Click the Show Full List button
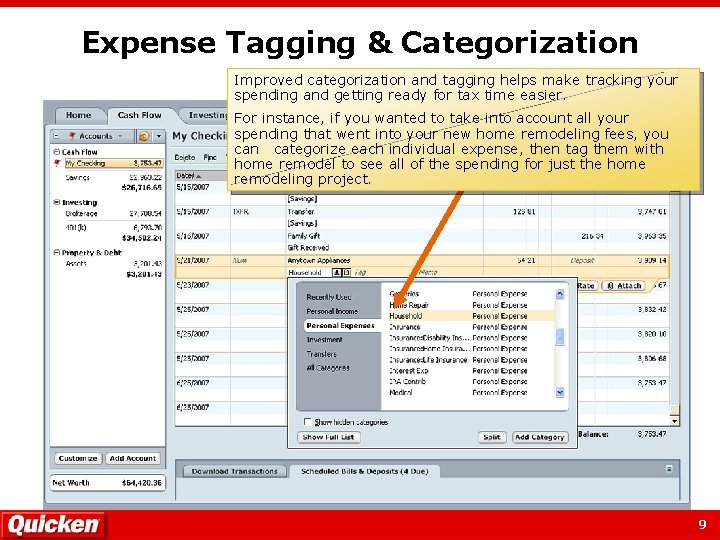Viewport: 720px width, 540px height. [328, 437]
